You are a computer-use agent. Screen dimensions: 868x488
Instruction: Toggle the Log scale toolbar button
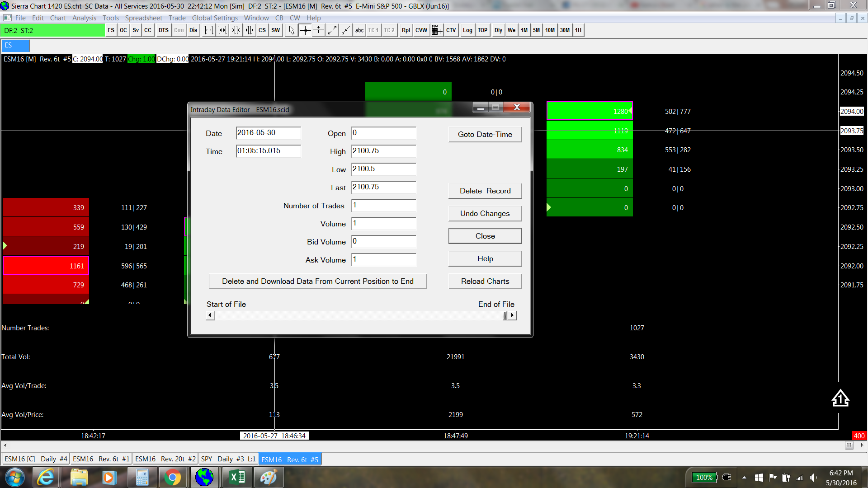(x=467, y=30)
